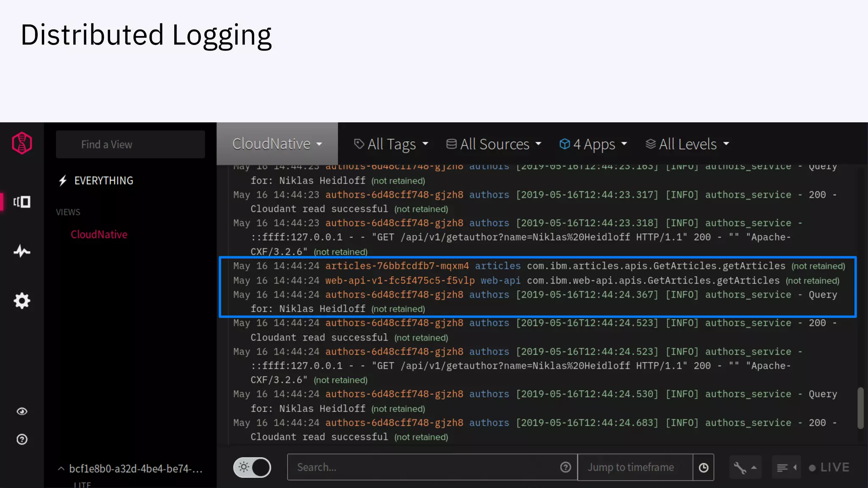The width and height of the screenshot is (868, 488).
Task: Open the text alignment view options
Action: point(786,468)
